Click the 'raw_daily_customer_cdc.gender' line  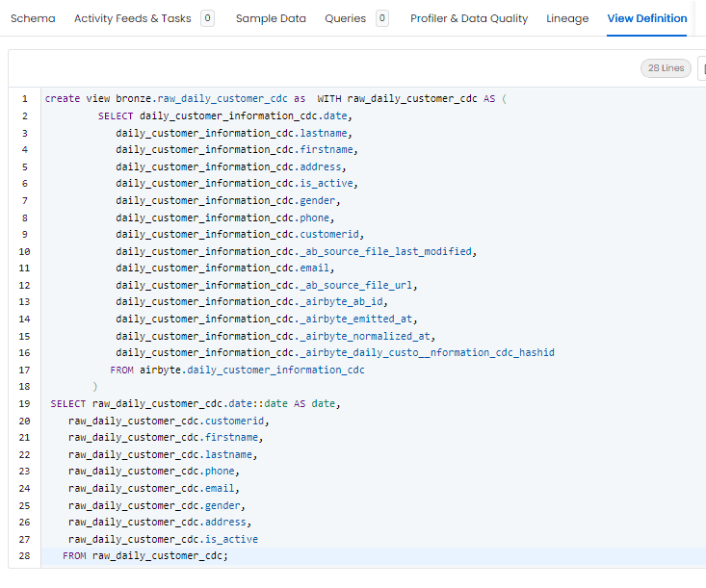click(x=157, y=505)
